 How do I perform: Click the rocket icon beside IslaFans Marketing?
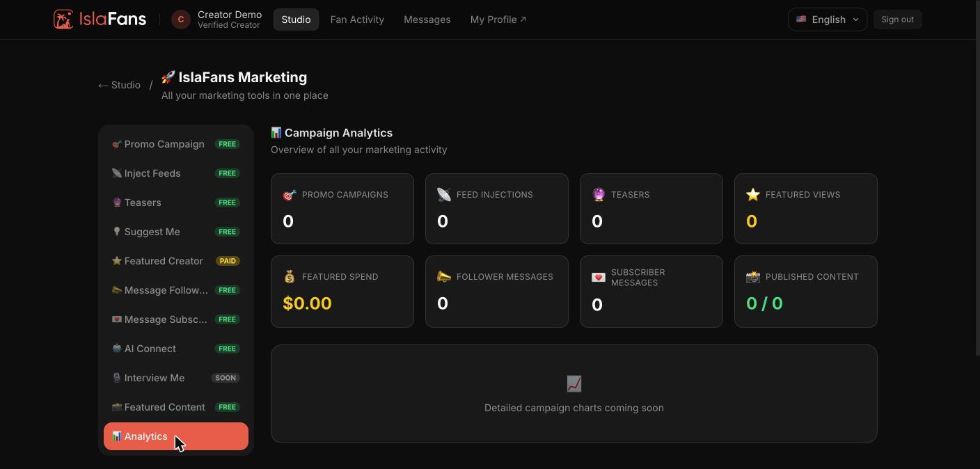click(168, 77)
